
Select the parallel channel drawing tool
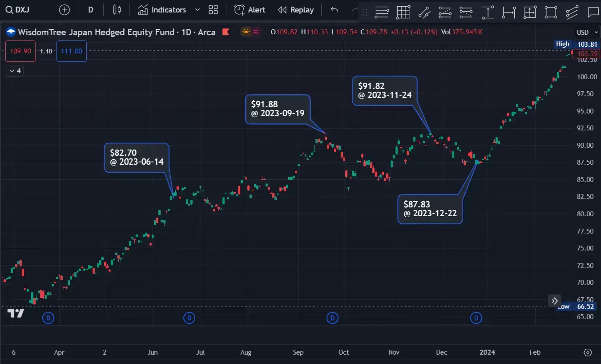pos(572,12)
